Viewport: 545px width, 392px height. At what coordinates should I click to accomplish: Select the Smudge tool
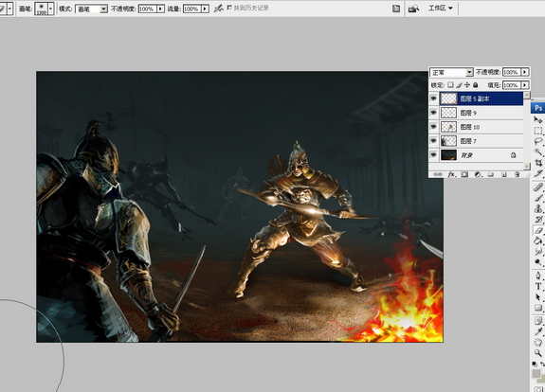tap(538, 251)
